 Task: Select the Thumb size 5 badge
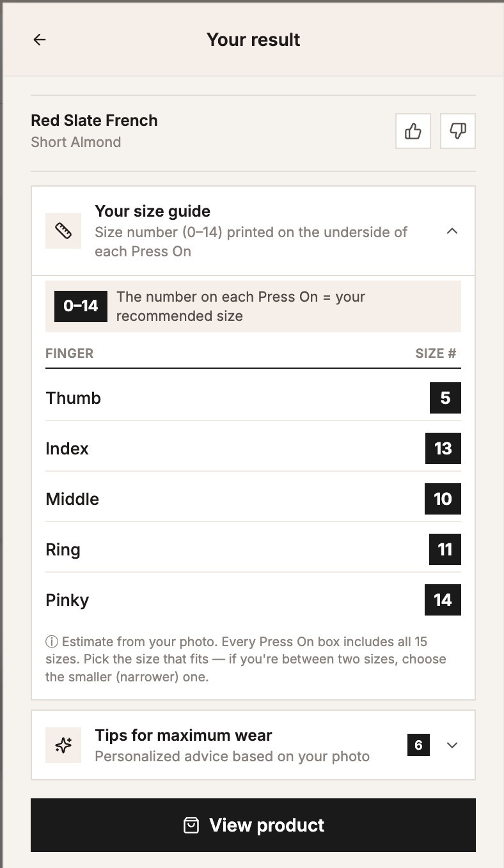pyautogui.click(x=445, y=398)
